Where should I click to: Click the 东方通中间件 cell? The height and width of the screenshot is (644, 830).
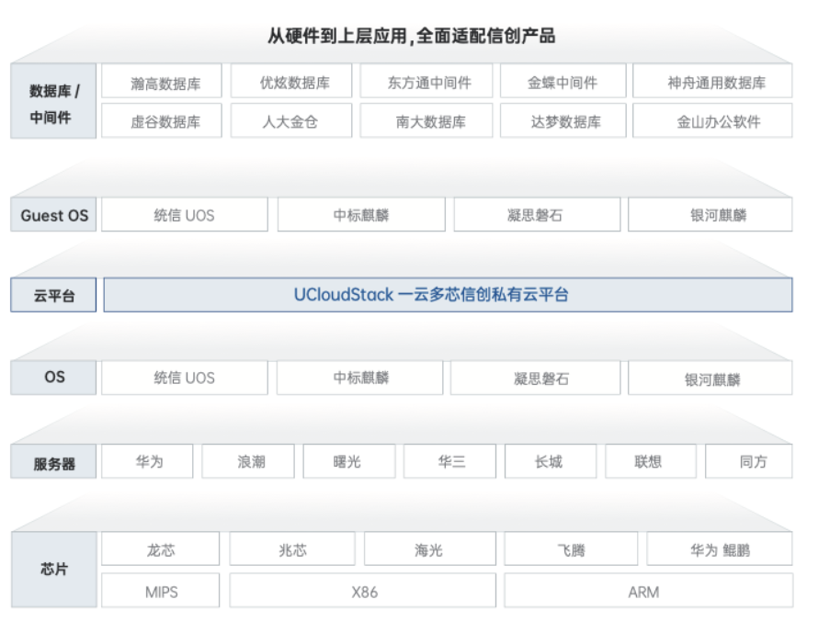pos(427,83)
